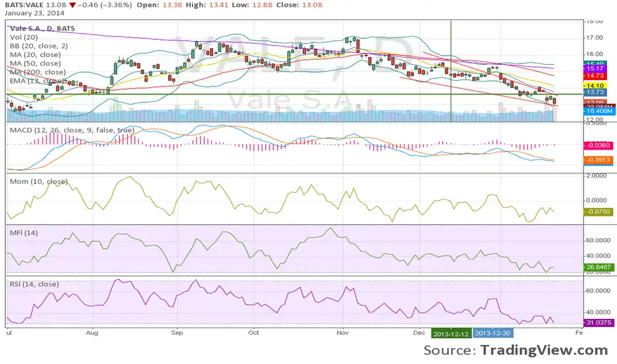Click the 16.00 price axis label
The width and height of the screenshot is (617, 364).
[x=594, y=54]
